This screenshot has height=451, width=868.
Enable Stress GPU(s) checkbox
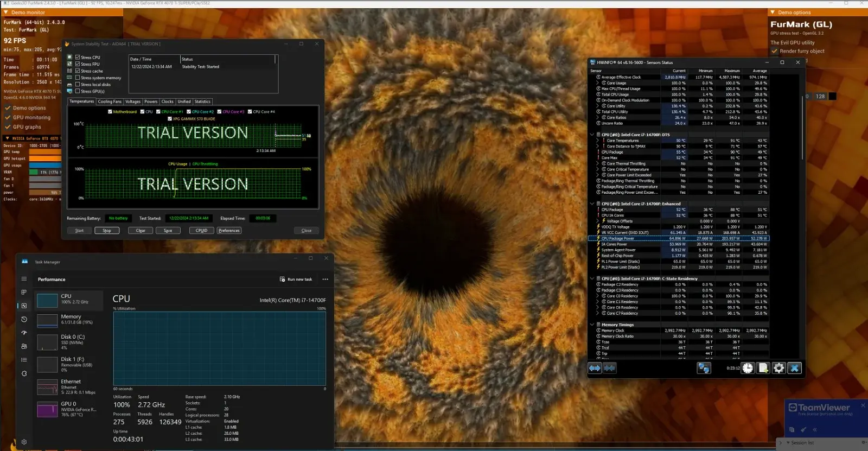coord(78,91)
